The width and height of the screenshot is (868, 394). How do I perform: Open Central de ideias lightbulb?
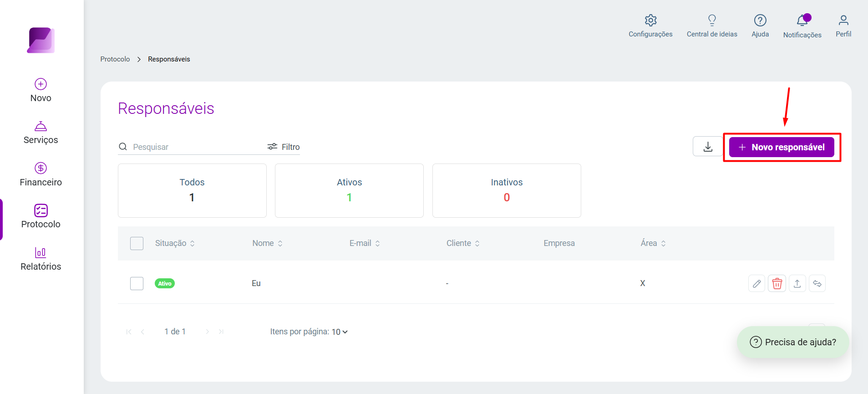[712, 20]
